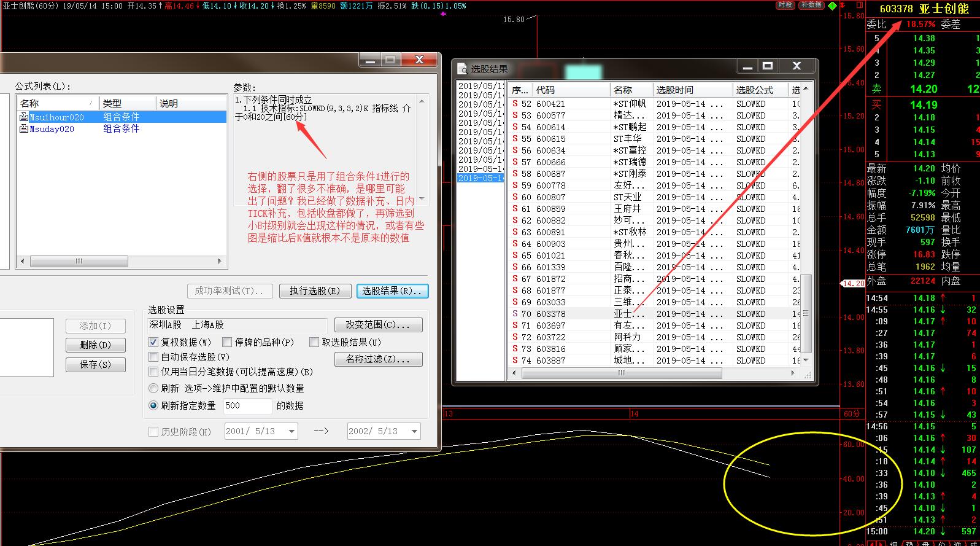Screen dimensions: 980x546
Task: Click the 13 date marker on chart timeline
Action: pyautogui.click(x=448, y=414)
